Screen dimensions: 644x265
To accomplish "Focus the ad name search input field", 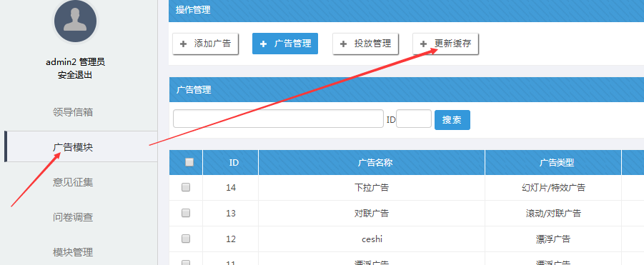I will 278,119.
